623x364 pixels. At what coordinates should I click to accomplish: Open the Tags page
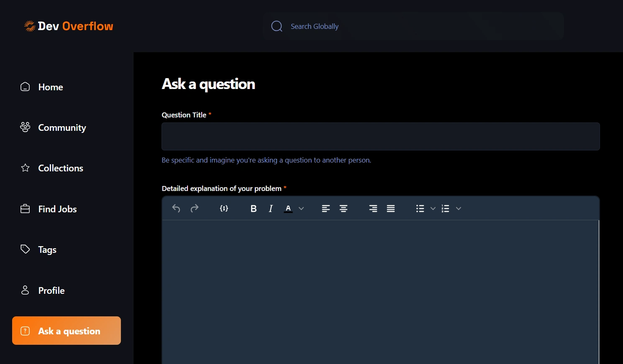[47, 250]
